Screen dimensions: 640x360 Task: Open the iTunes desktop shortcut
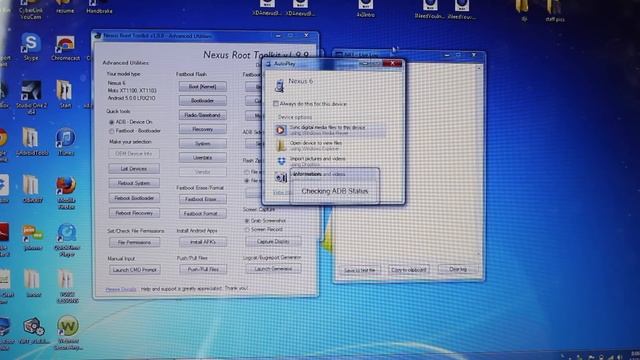point(66,141)
